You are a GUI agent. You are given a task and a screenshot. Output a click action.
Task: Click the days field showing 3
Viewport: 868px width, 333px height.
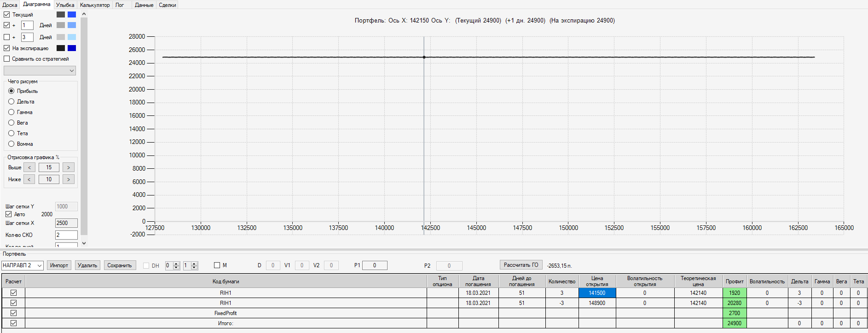click(27, 37)
